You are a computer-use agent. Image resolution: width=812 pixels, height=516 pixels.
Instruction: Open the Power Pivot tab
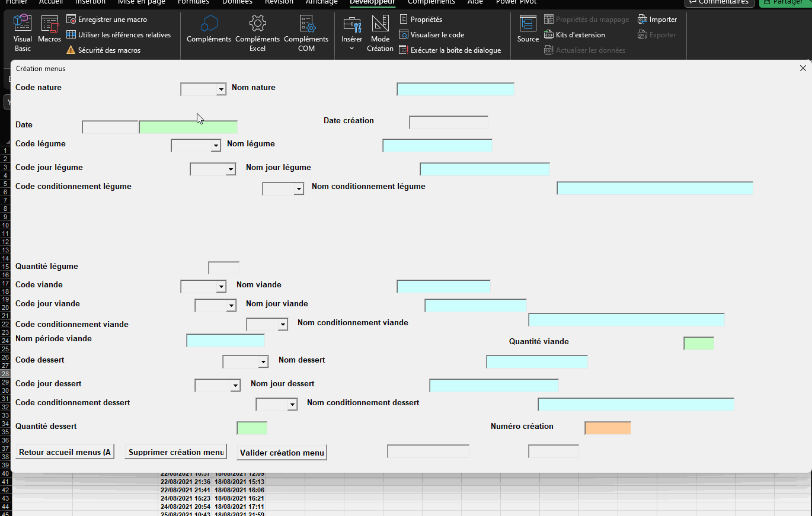pos(516,2)
